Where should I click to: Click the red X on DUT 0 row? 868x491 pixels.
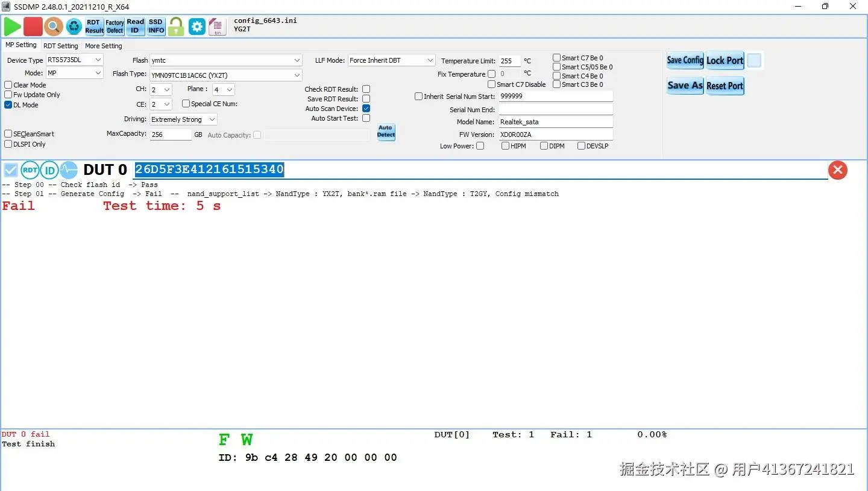pos(838,170)
